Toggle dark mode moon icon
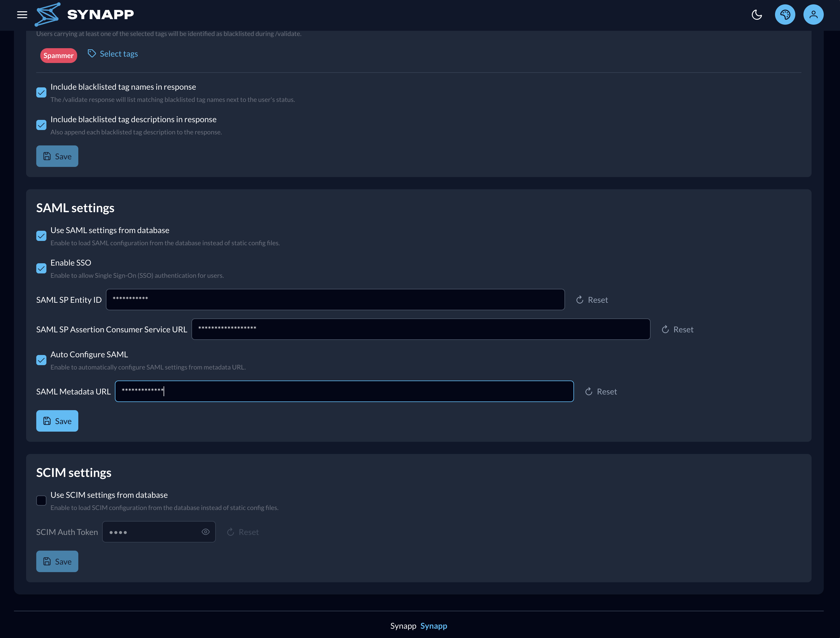Viewport: 840px width, 638px height. [756, 15]
